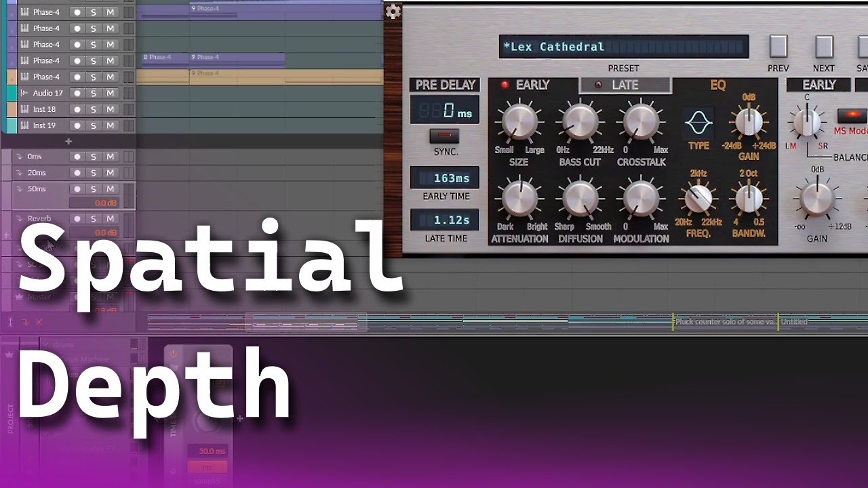Select the Audio 17 track name
This screenshot has height=488, width=868.
point(47,93)
